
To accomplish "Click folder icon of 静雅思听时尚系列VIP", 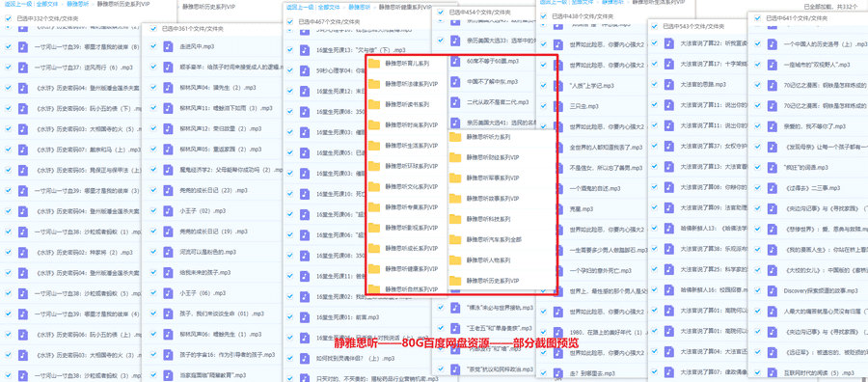I will point(374,124).
